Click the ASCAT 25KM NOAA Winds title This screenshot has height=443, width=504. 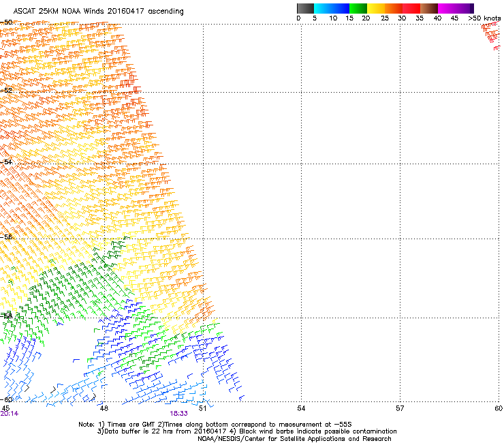[98, 12]
